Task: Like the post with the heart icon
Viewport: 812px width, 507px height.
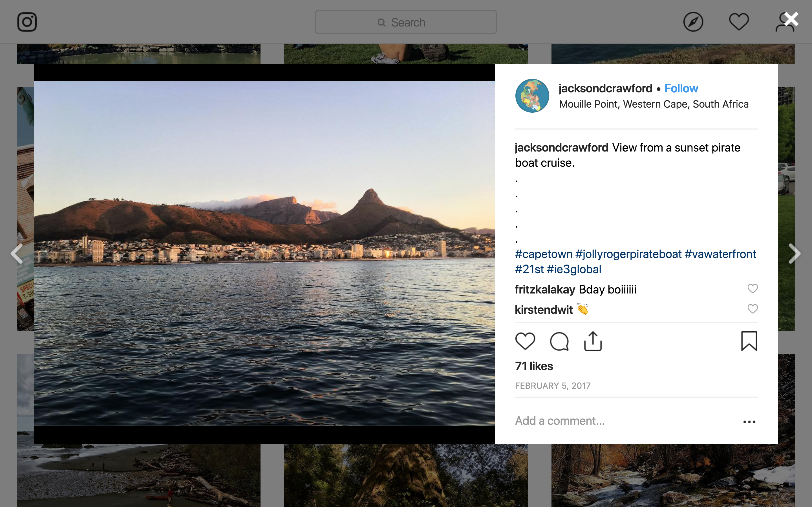Action: click(x=525, y=341)
